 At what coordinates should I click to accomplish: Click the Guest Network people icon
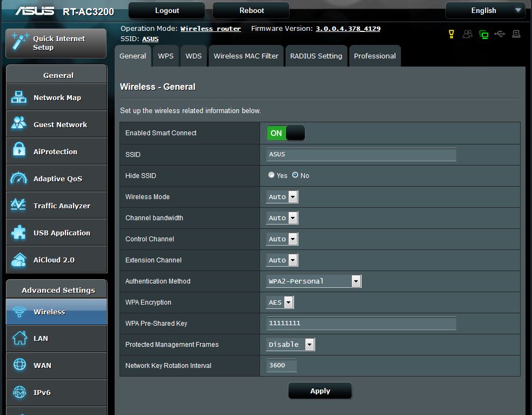pos(19,123)
